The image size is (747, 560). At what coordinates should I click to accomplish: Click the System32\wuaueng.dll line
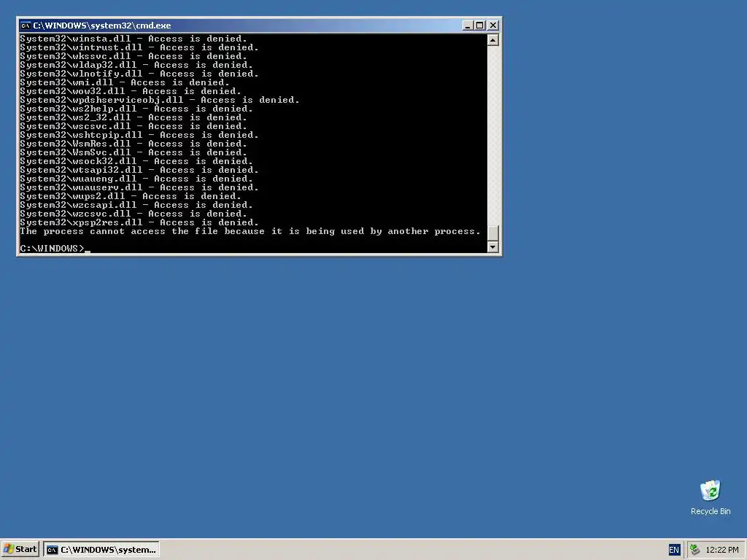(x=136, y=179)
